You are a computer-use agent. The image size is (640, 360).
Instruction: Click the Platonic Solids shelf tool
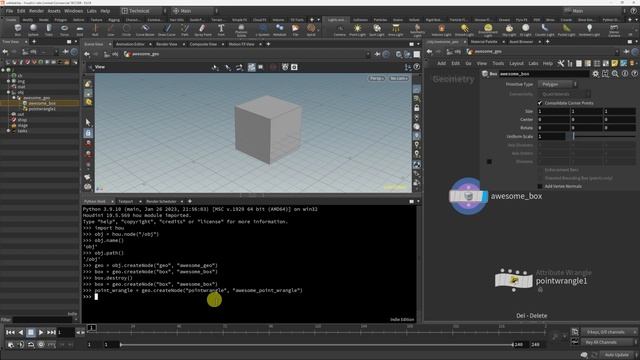(241, 30)
